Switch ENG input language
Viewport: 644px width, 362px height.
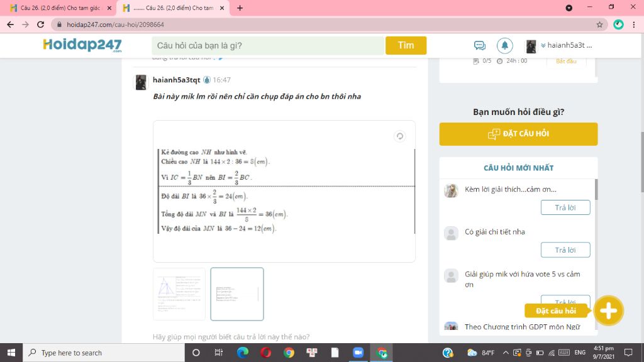point(580,353)
